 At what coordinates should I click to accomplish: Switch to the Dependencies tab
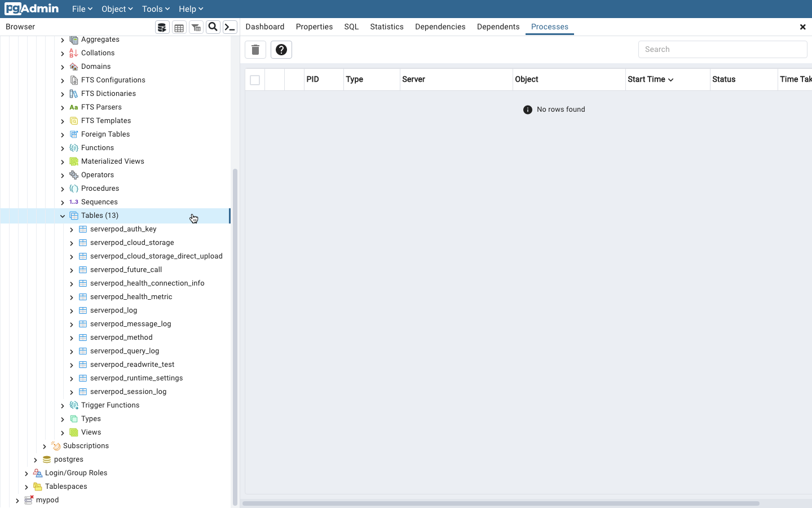coord(440,27)
